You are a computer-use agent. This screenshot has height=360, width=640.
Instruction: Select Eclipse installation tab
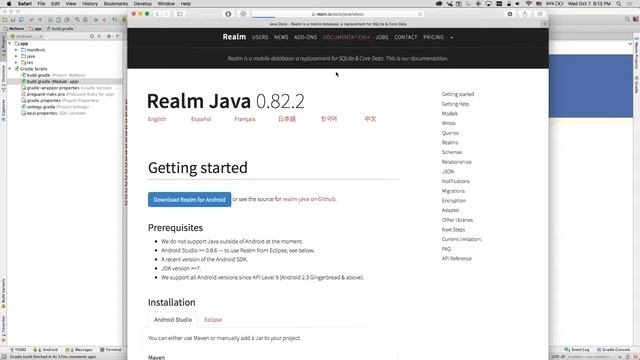[213, 320]
